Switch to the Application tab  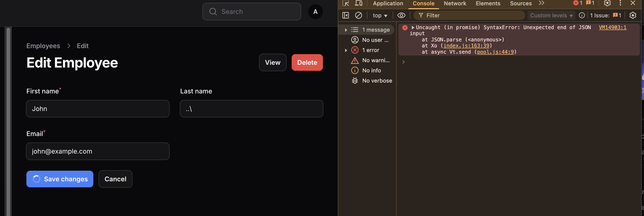pyautogui.click(x=388, y=3)
